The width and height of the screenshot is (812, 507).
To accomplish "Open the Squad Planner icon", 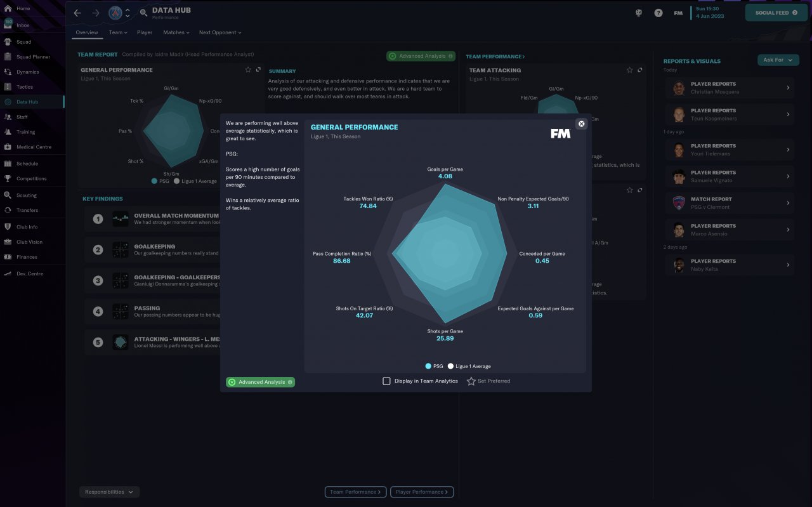I will tap(8, 57).
